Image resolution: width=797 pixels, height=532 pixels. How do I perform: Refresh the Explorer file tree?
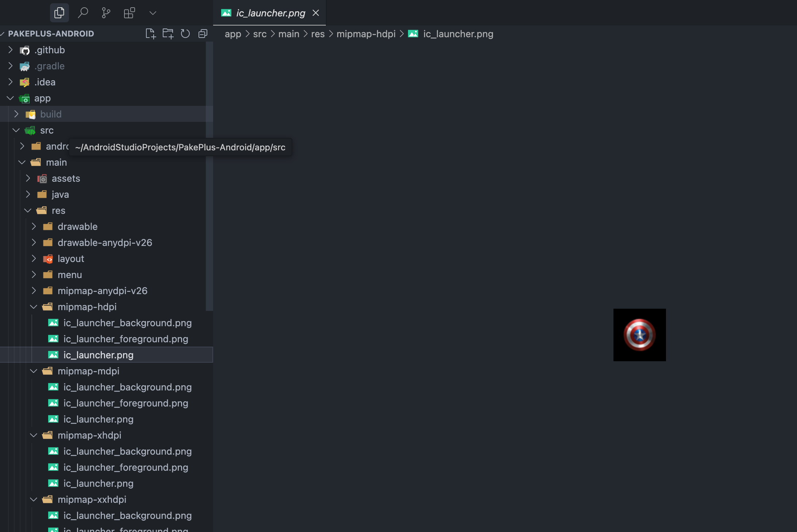pyautogui.click(x=185, y=34)
